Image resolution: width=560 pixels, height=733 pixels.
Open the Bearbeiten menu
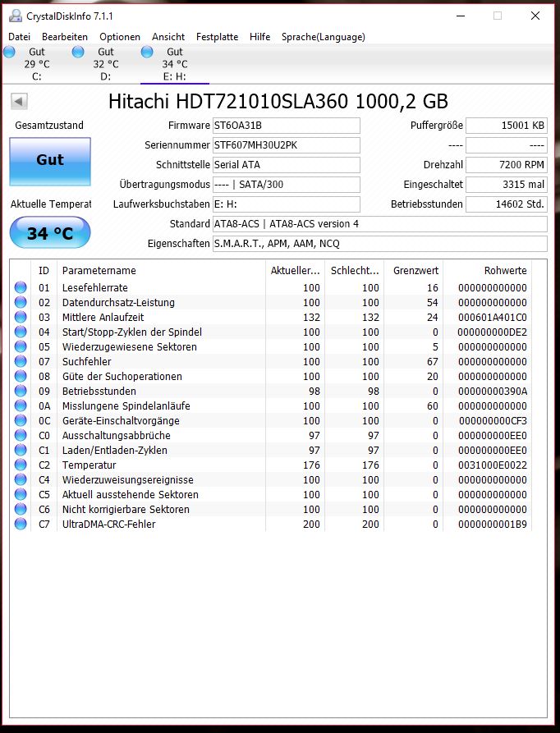tap(65, 36)
